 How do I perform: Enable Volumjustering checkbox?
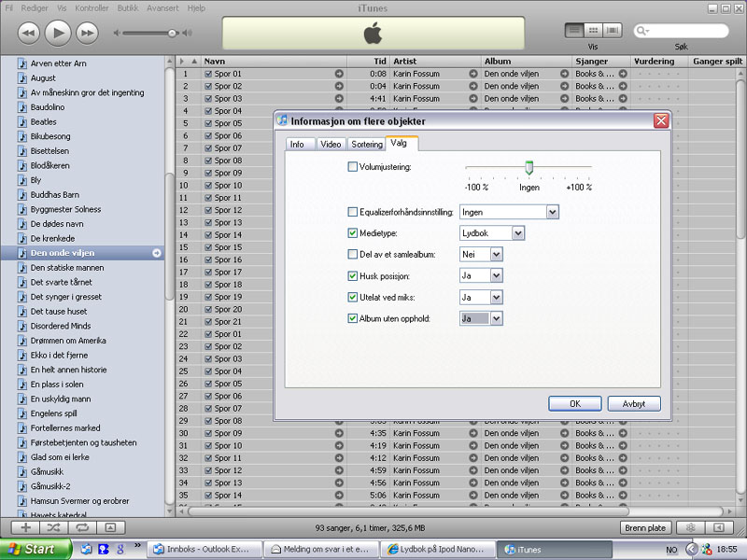tap(353, 167)
